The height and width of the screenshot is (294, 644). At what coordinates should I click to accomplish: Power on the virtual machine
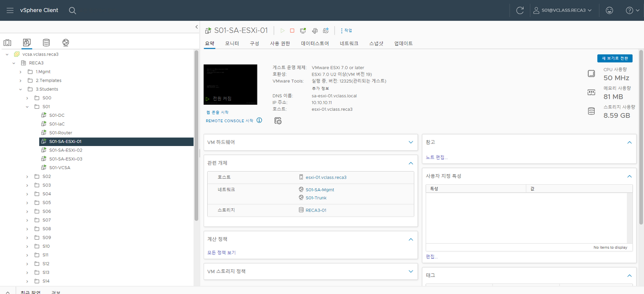(282, 31)
